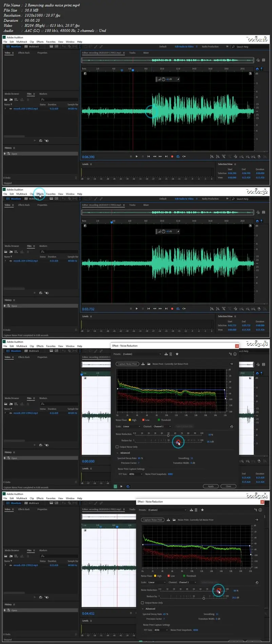Image resolution: width=272 pixels, height=644 pixels.
Task: Toggle preview Loop in the 00:03:48 frame dialog
Action: 128,486
